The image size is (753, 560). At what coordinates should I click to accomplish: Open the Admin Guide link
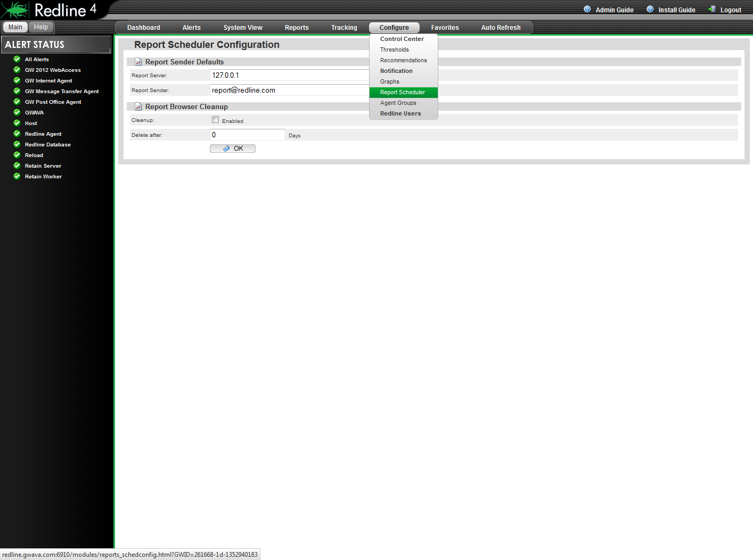[615, 10]
